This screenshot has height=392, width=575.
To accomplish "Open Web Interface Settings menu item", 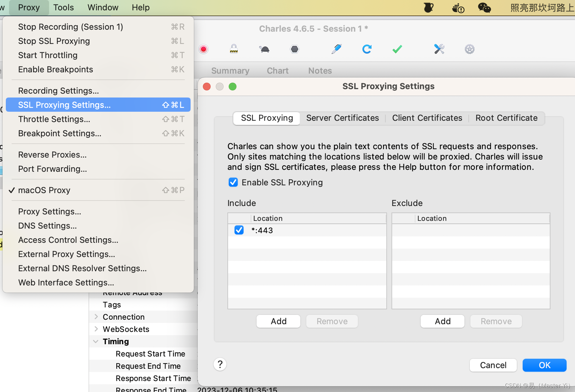I will 98,283.
